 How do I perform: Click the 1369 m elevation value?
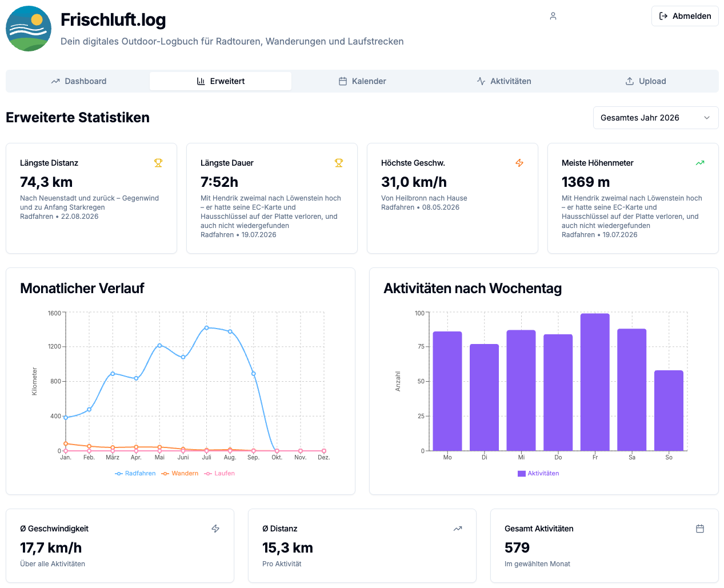coord(586,182)
